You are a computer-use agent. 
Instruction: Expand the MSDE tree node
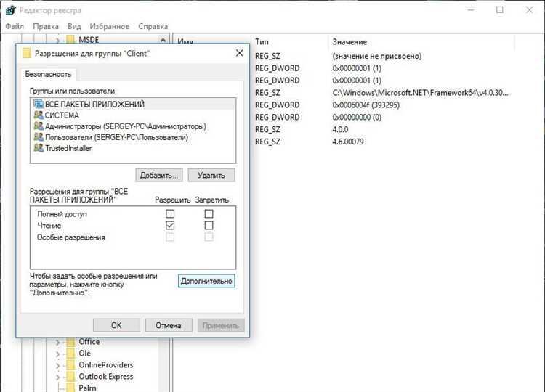57,39
